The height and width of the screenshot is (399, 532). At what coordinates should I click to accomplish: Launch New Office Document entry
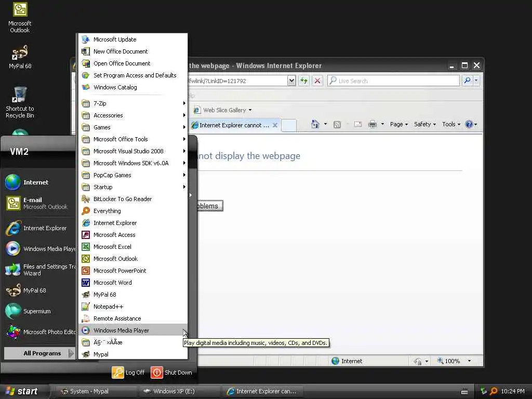pyautogui.click(x=133, y=51)
